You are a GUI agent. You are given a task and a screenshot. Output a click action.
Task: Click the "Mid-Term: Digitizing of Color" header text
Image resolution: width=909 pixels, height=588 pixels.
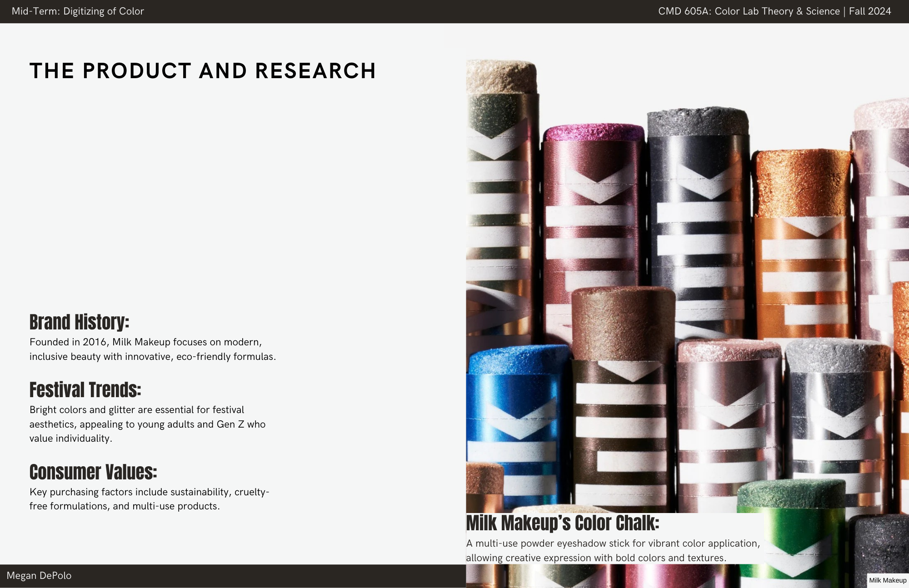tap(78, 11)
